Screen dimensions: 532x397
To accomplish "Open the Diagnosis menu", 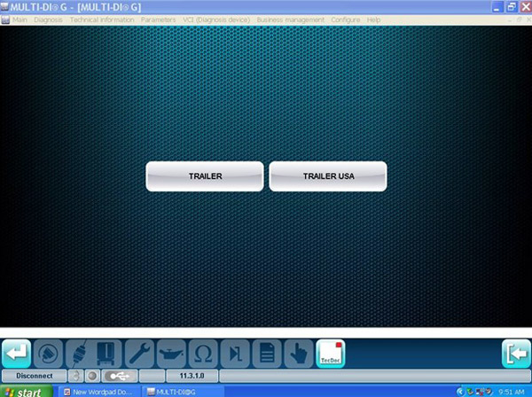I will click(x=48, y=19).
